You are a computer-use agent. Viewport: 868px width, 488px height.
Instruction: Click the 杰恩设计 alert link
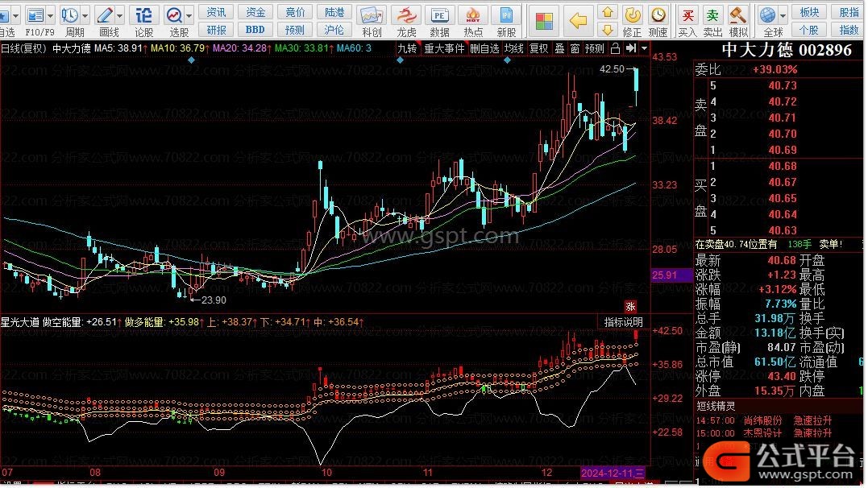(x=762, y=432)
